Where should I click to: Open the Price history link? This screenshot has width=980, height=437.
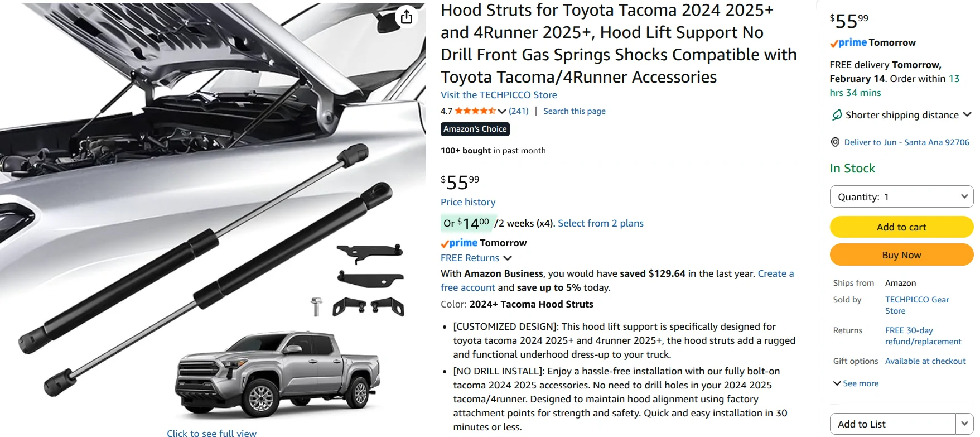[468, 201]
